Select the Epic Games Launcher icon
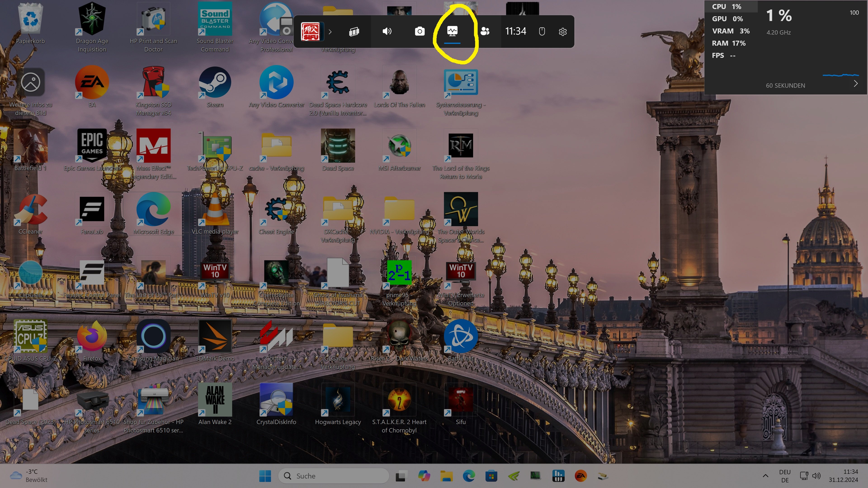This screenshot has width=868, height=488. [92, 150]
